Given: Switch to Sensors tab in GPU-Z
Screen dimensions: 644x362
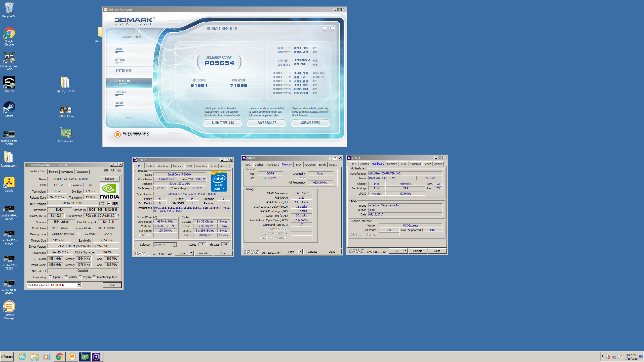Looking at the screenshot, I should 53,171.
